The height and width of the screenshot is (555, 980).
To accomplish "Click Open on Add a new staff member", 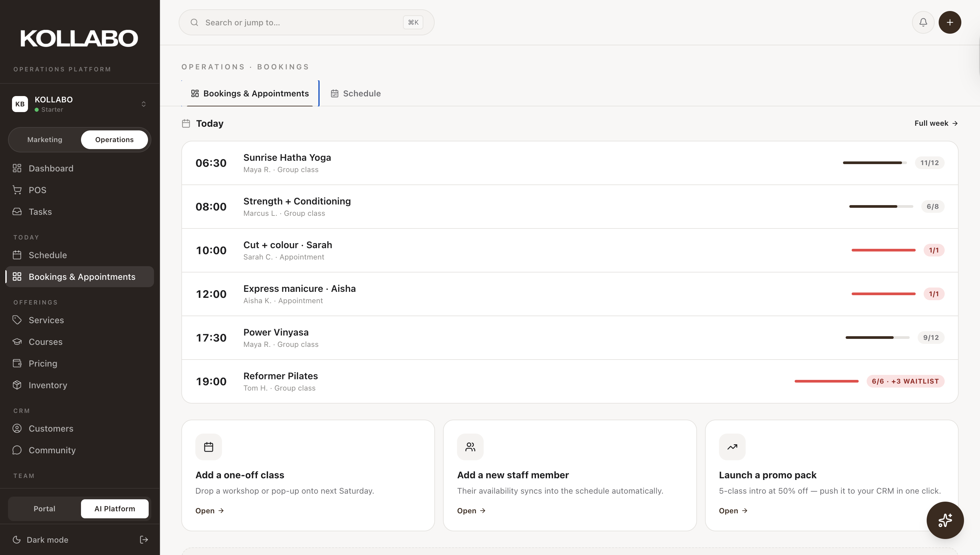I will point(471,510).
